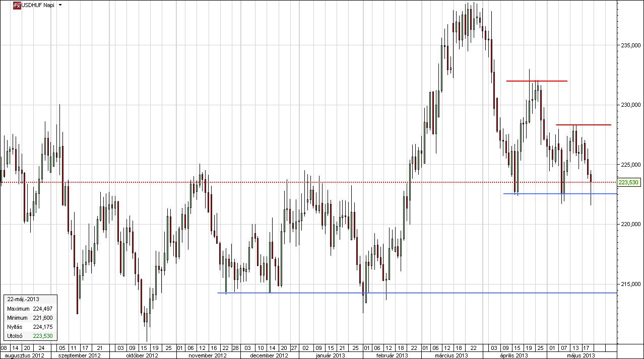Image resolution: width=644 pixels, height=359 pixels.
Task: Click the Maximum value 224,497
Action: [42, 309]
